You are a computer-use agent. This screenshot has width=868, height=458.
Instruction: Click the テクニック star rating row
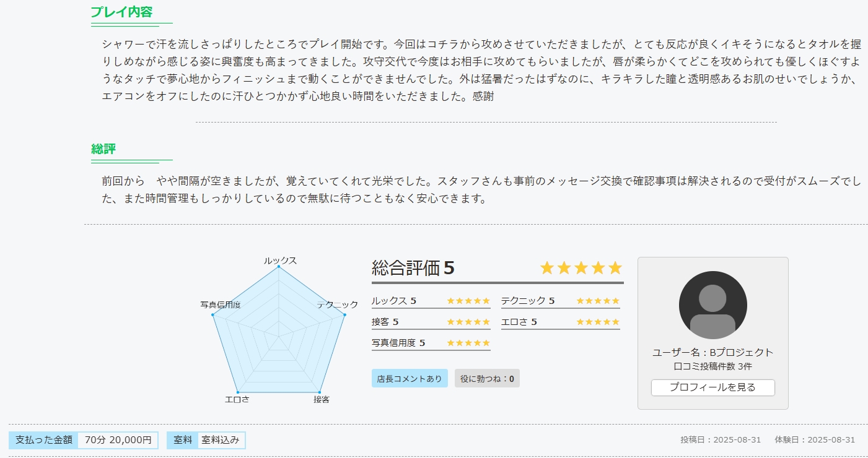pyautogui.click(x=561, y=301)
